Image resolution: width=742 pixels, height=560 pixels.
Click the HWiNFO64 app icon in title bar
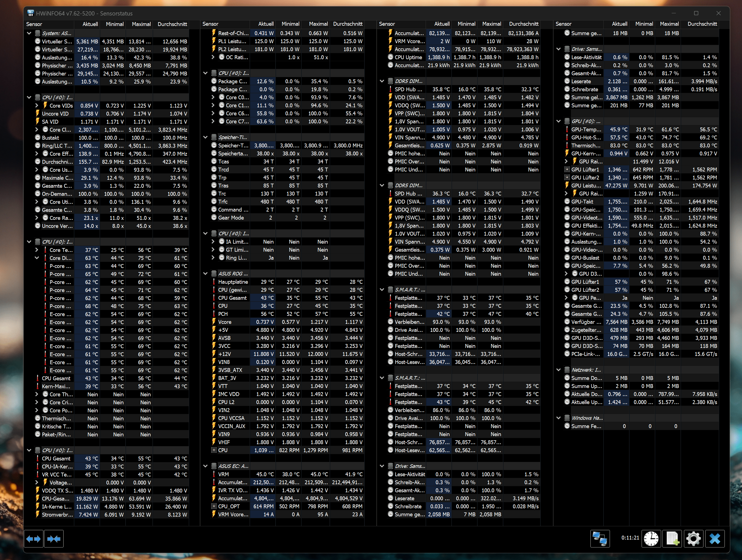(30, 13)
